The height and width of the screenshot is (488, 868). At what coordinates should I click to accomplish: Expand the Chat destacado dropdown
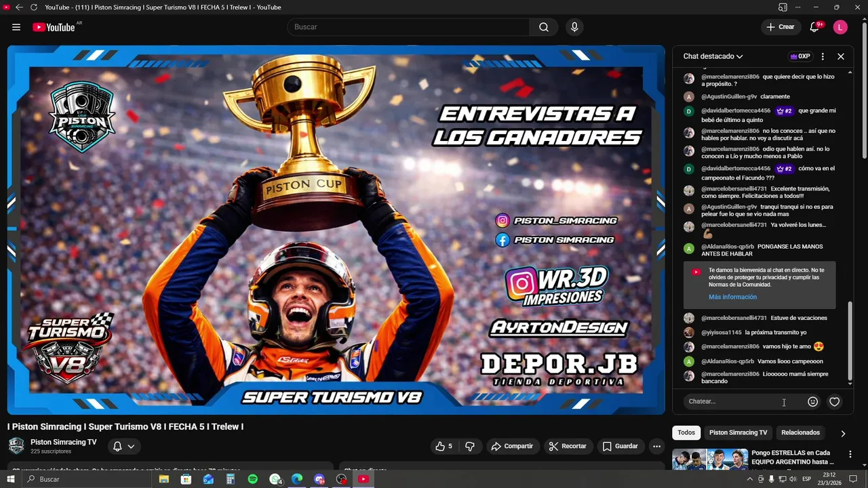tap(713, 56)
